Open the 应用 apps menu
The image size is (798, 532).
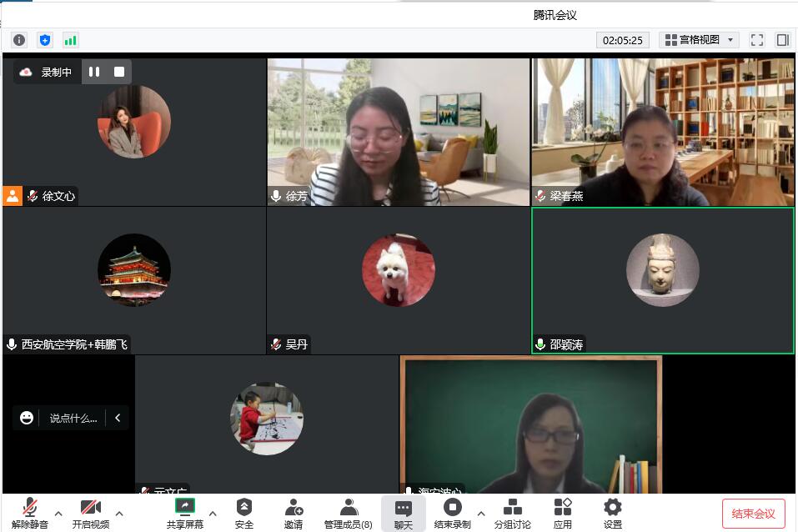(x=563, y=512)
